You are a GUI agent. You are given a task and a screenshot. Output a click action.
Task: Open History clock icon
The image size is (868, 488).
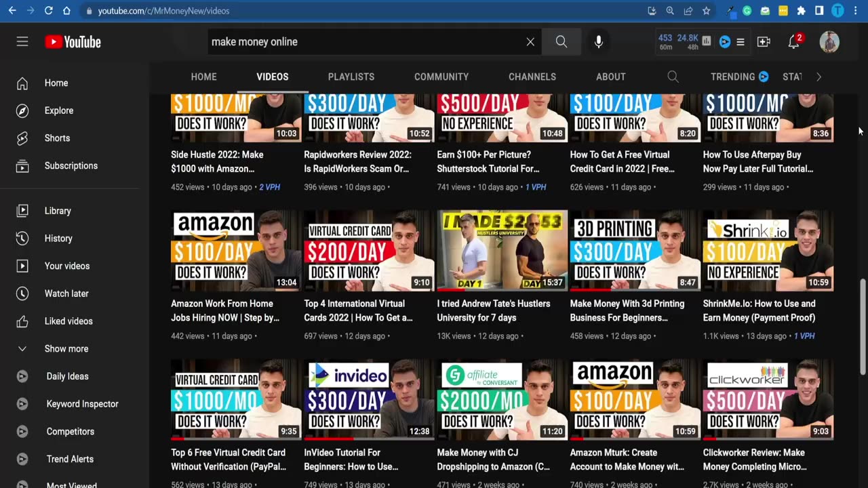[22, 239]
